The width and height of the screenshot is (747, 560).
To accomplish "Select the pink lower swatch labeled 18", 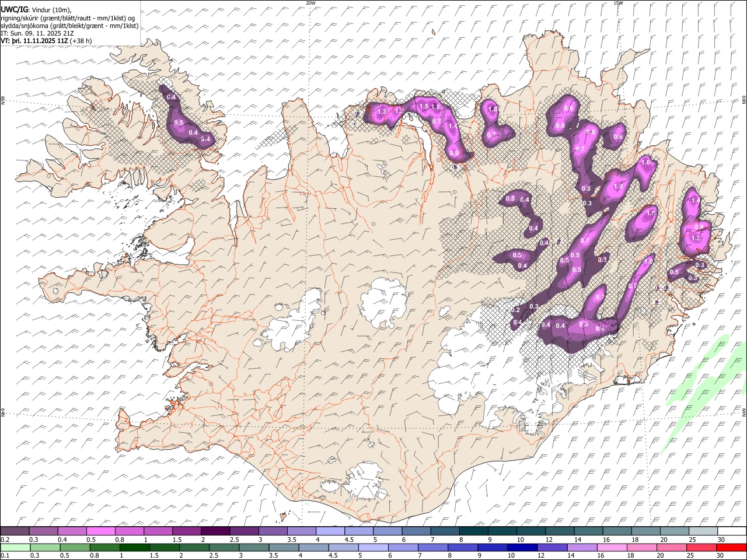I will tap(642, 547).
